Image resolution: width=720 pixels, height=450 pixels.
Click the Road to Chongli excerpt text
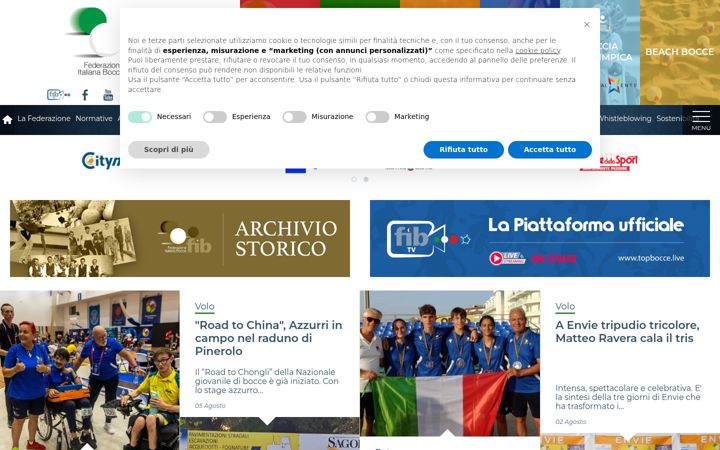tap(267, 381)
